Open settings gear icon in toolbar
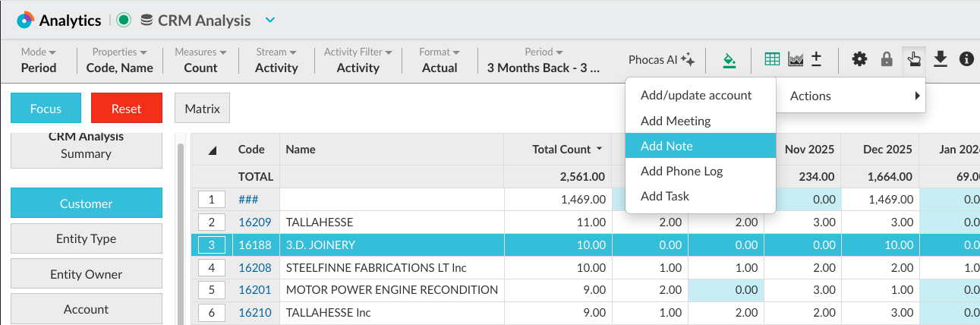The height and width of the screenshot is (325, 980). coord(859,59)
